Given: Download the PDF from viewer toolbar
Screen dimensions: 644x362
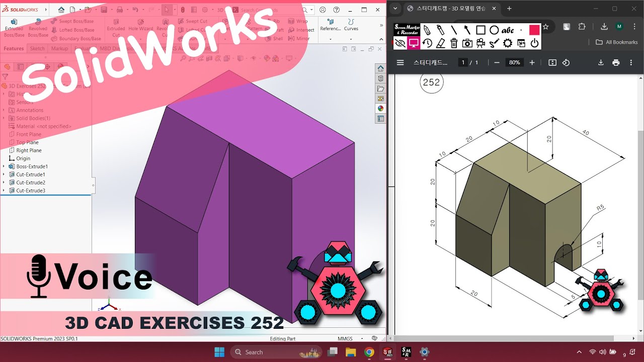Looking at the screenshot, I should [600, 63].
